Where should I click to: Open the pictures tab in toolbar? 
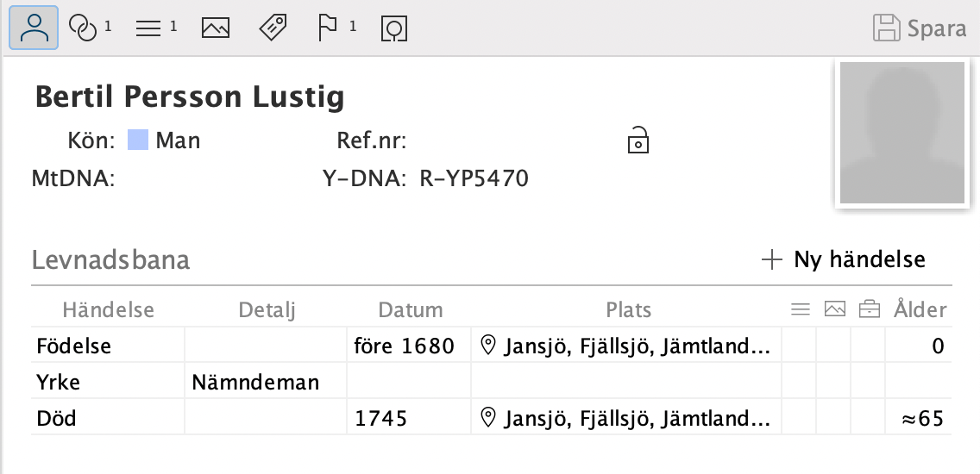[x=216, y=28]
